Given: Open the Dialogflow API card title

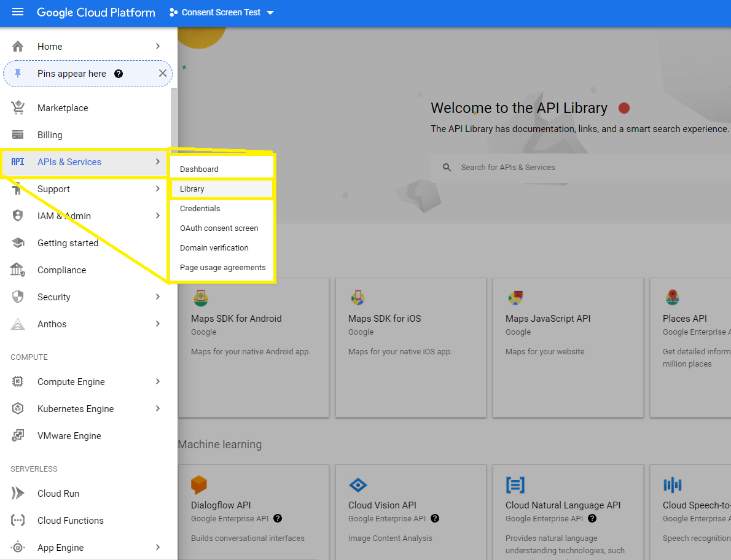Looking at the screenshot, I should (221, 505).
